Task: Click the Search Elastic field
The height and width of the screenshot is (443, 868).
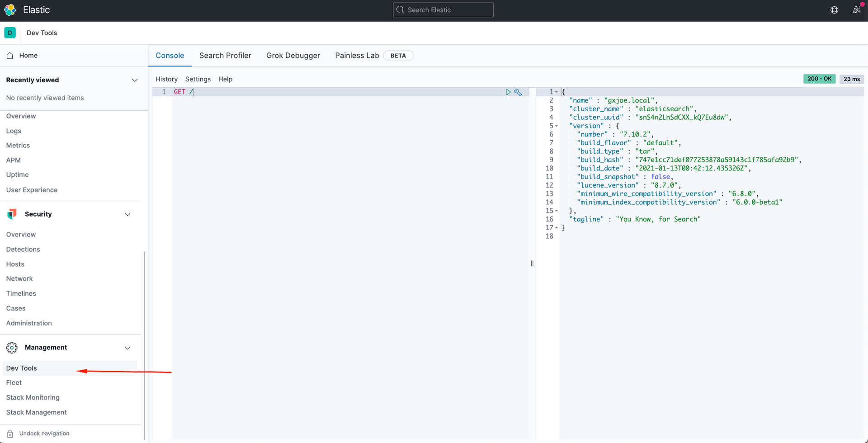Action: coord(443,10)
